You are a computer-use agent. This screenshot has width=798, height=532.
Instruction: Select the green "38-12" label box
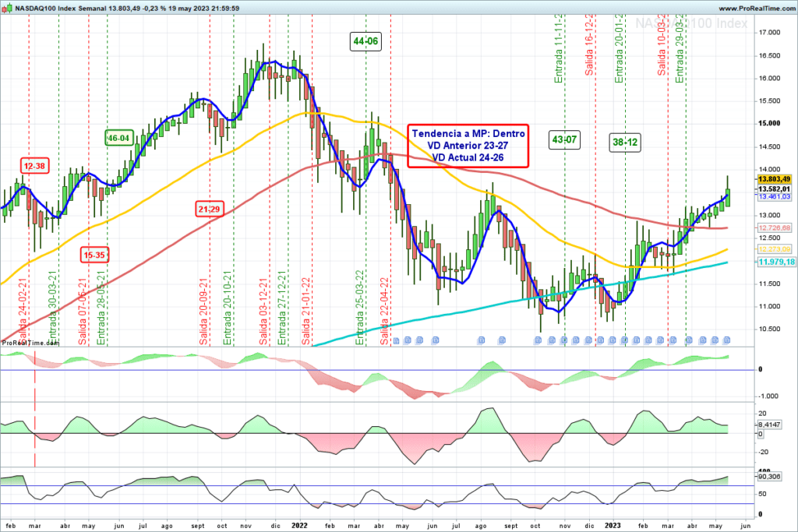(625, 142)
